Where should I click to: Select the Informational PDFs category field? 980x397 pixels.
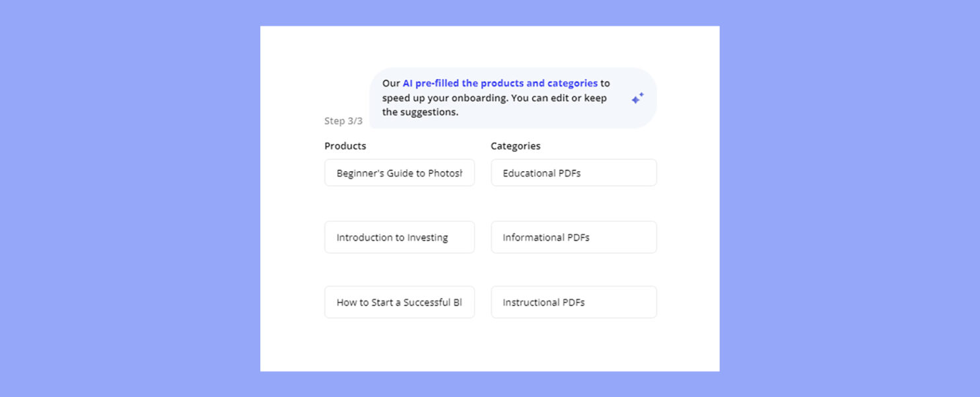[574, 237]
